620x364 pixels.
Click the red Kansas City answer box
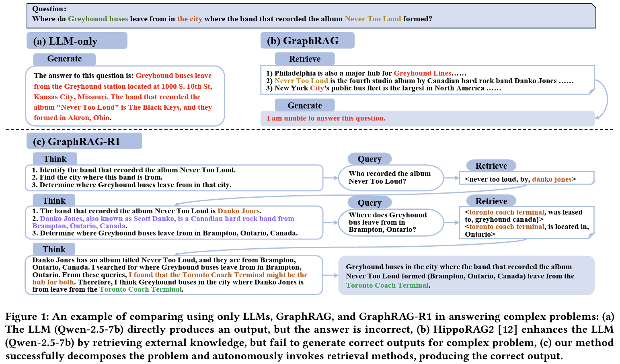coord(125,96)
